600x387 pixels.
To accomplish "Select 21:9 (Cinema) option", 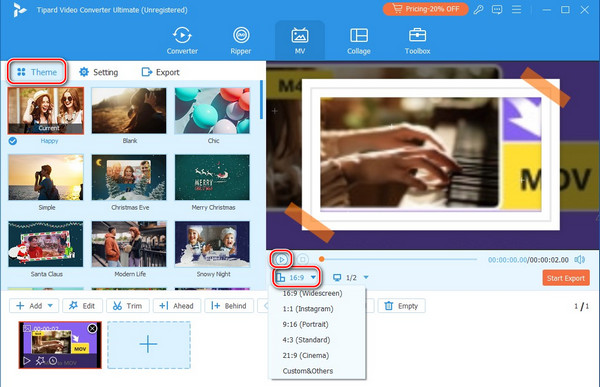I will (305, 356).
